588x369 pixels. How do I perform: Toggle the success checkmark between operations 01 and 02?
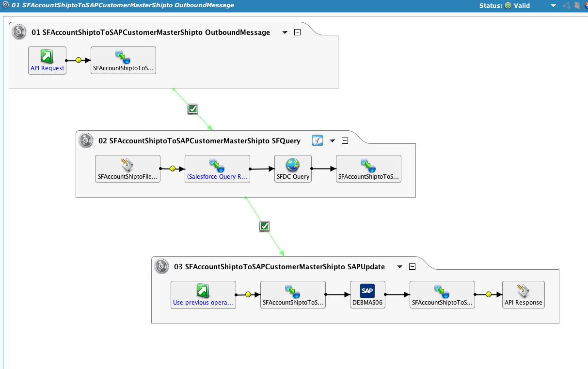point(192,109)
